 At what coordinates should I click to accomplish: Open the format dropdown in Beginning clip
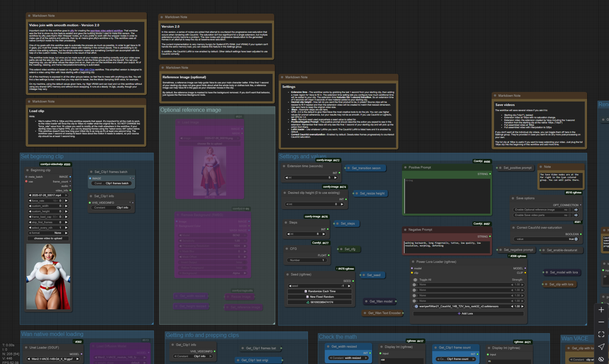coord(48,233)
